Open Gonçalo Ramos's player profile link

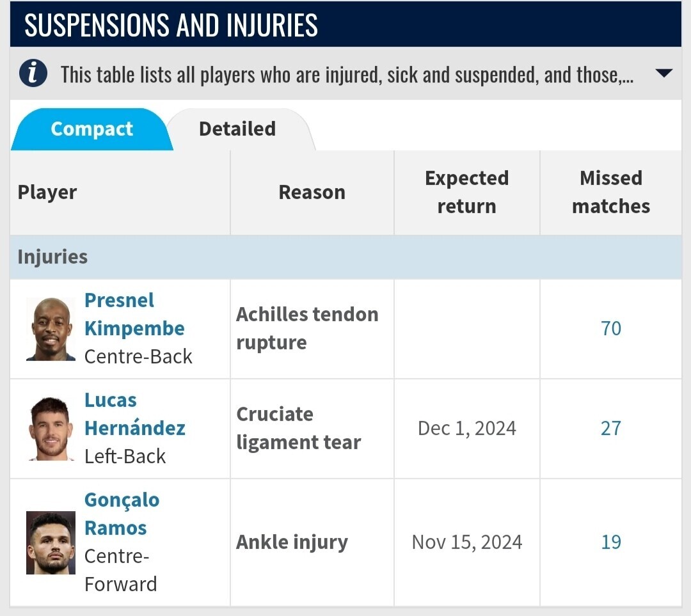(x=122, y=514)
